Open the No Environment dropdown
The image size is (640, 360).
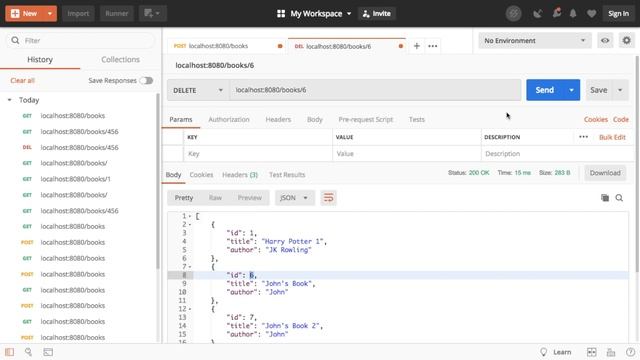pos(535,40)
